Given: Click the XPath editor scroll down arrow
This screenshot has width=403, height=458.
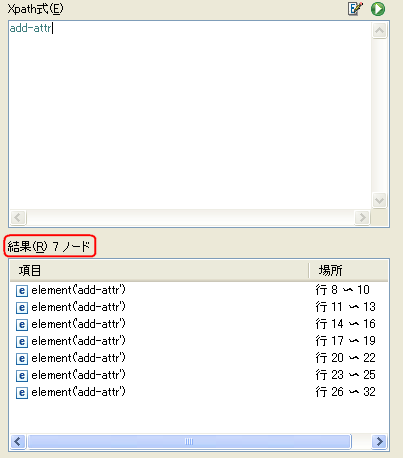Looking at the screenshot, I should point(379,201).
